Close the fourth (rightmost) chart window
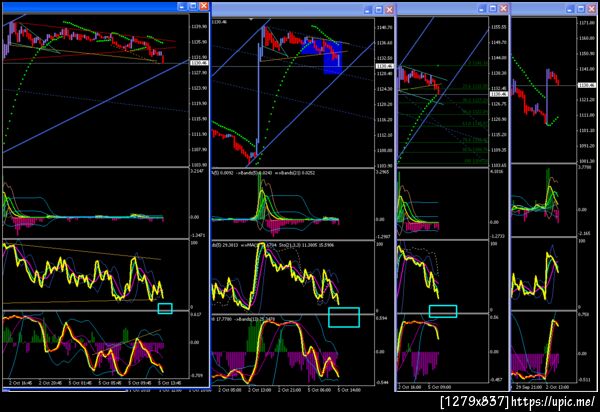Image resolution: width=600 pixels, height=412 pixels. tap(592, 8)
